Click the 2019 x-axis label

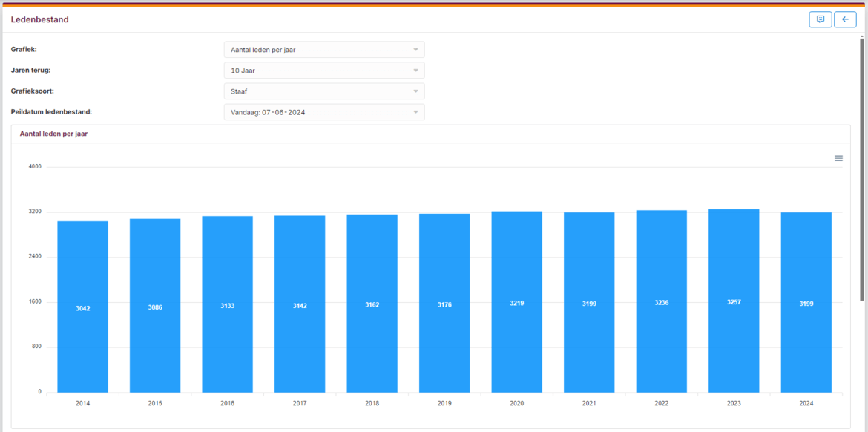tap(444, 404)
